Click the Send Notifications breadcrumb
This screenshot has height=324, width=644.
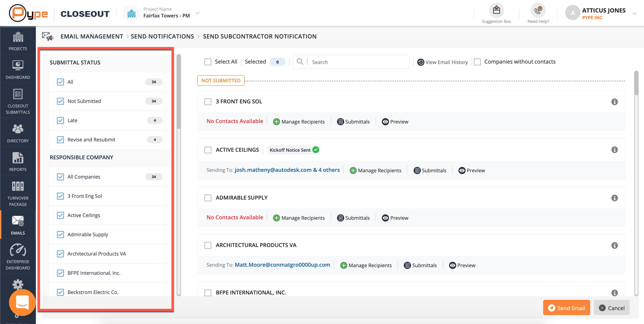point(162,36)
